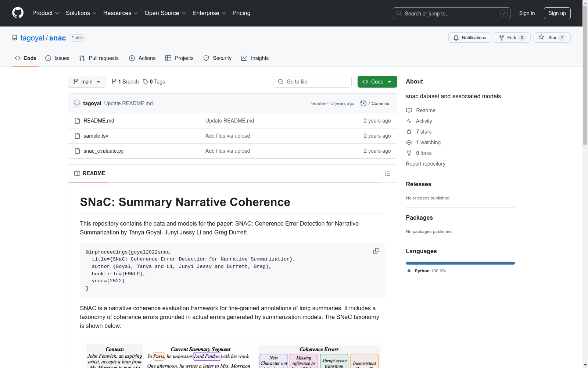The width and height of the screenshot is (588, 368).
Task: Open the Insights tab
Action: click(x=255, y=58)
